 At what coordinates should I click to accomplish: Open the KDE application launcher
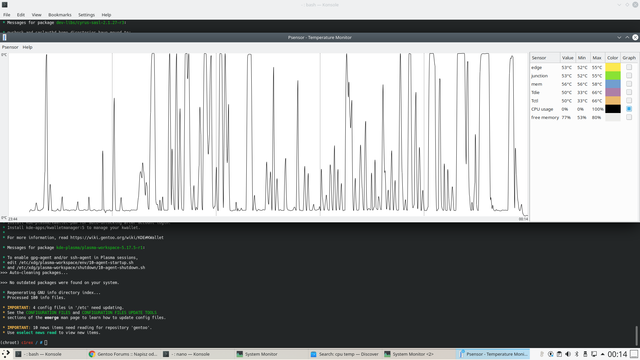(6, 354)
